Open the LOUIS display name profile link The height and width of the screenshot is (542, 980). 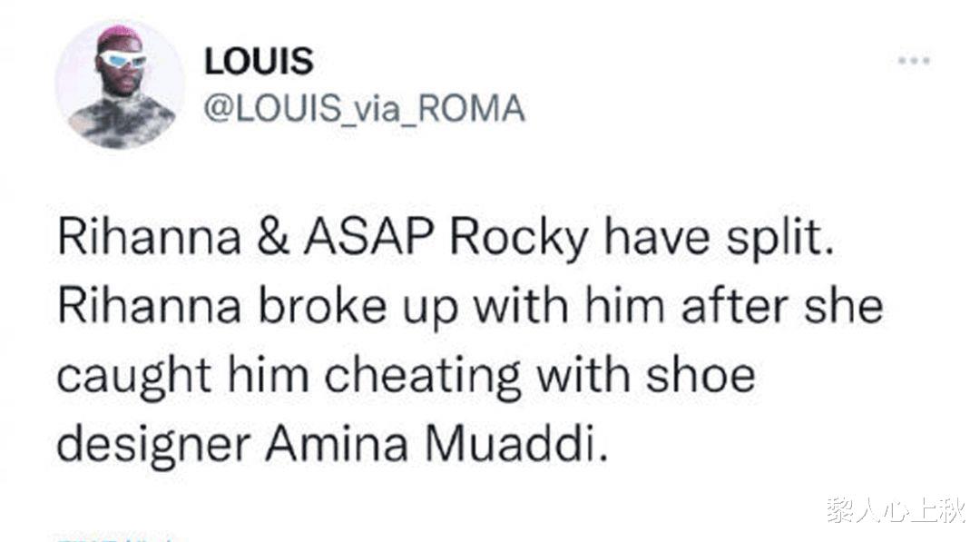259,61
